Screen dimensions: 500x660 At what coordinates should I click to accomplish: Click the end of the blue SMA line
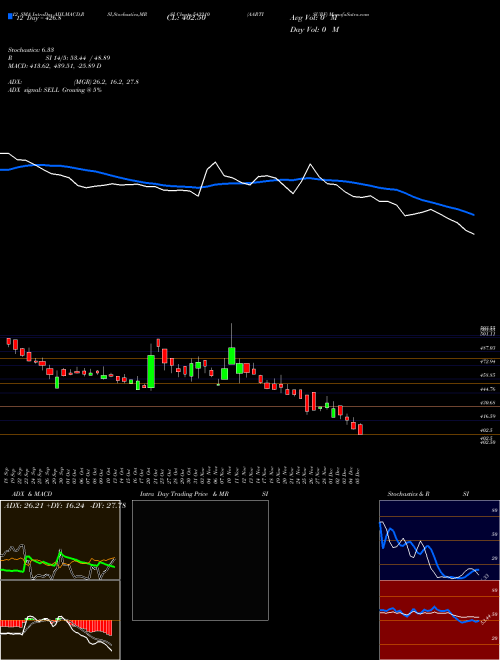[473, 215]
